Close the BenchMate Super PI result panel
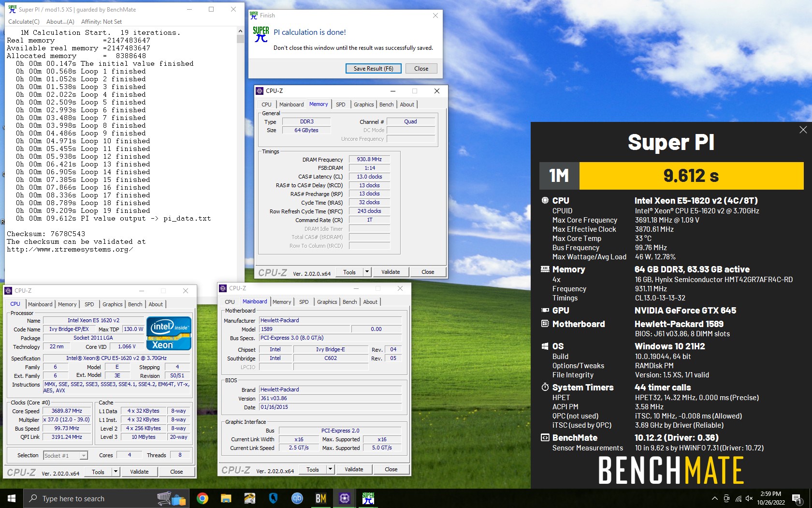This screenshot has width=812, height=508. (x=803, y=130)
